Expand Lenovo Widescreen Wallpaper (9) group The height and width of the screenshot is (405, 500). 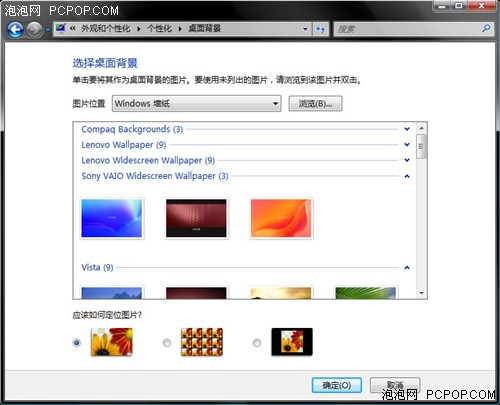point(407,160)
